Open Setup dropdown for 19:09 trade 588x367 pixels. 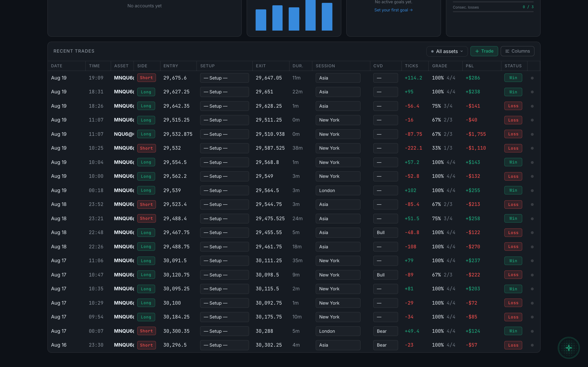point(224,78)
